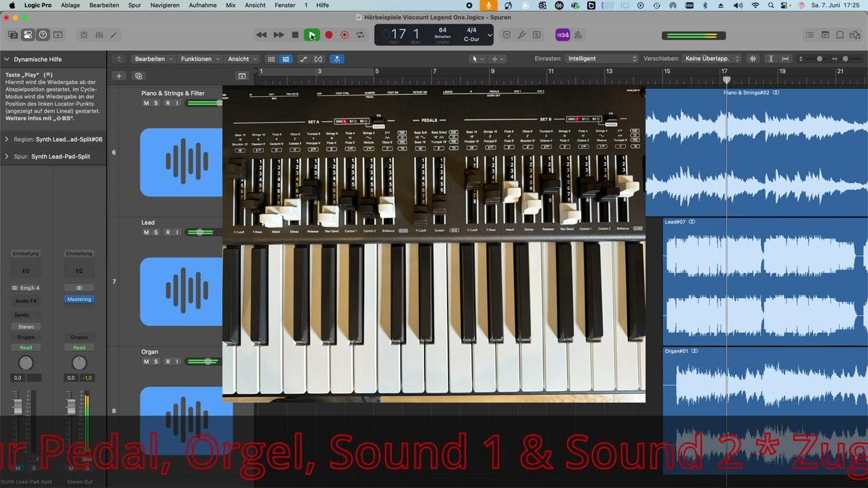Mute the Piano & Strings & Filter track
The height and width of the screenshot is (488, 868).
click(x=146, y=103)
